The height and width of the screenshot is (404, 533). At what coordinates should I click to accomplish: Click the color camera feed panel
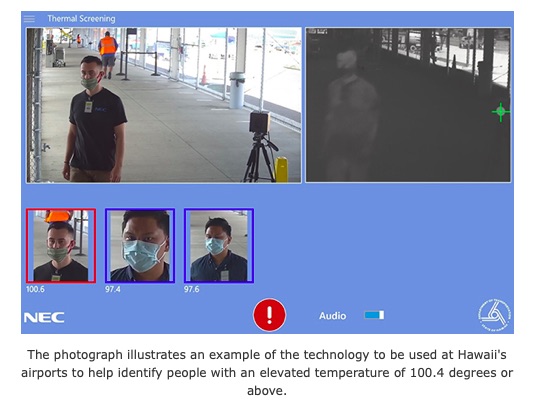point(164,105)
